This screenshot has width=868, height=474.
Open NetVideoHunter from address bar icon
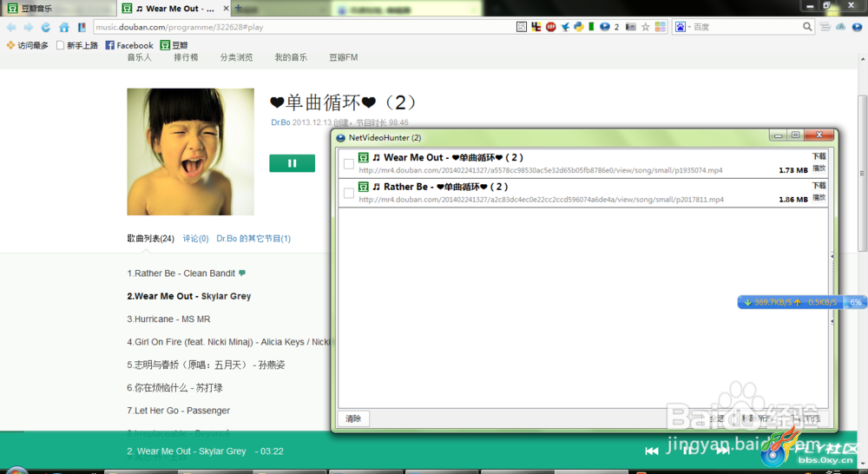(604, 27)
